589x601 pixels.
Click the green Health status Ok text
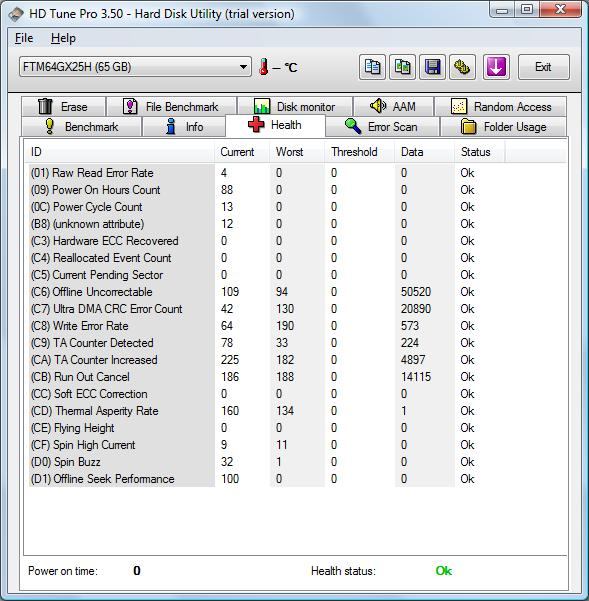click(443, 571)
